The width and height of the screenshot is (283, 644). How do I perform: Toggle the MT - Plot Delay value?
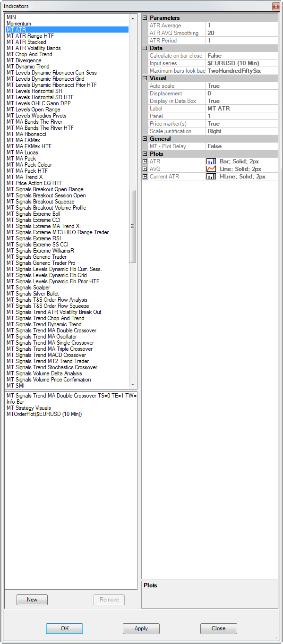(x=242, y=146)
